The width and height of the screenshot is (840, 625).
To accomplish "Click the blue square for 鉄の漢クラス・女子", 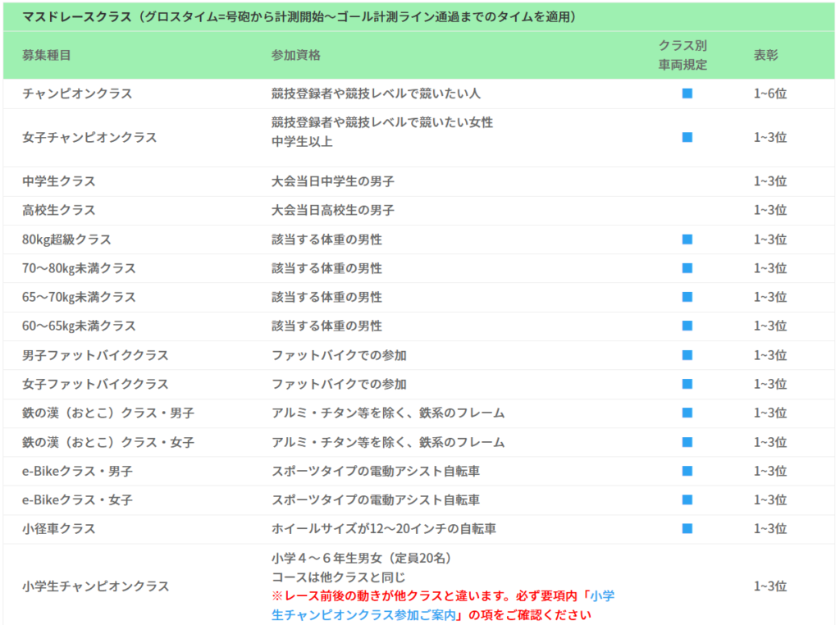I will 687,442.
